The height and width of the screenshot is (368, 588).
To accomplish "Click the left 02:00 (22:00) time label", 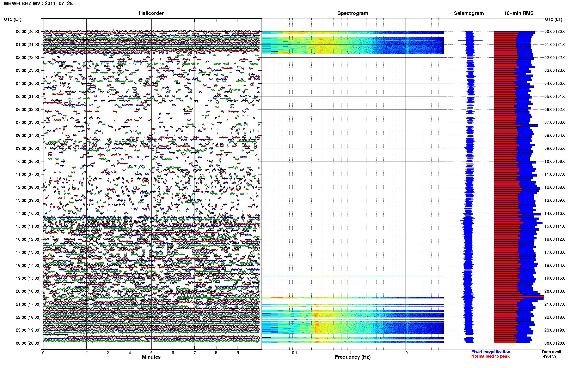I will click(x=28, y=58).
